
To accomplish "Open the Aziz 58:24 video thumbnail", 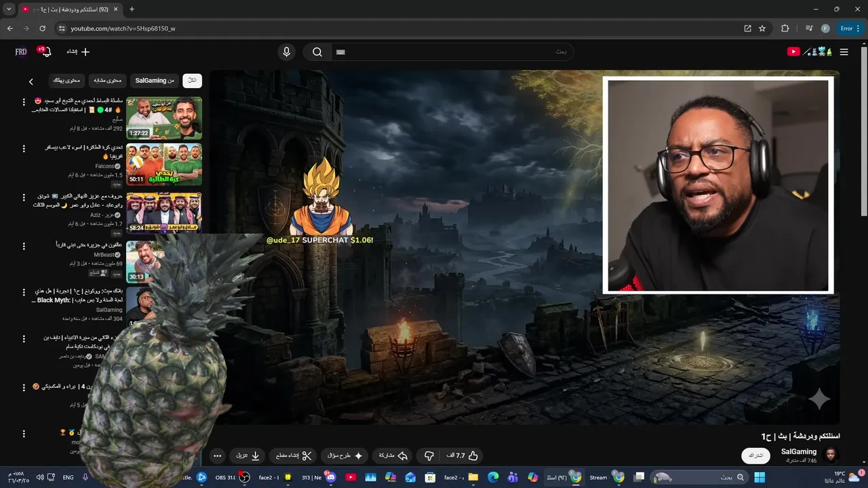I will [x=164, y=212].
